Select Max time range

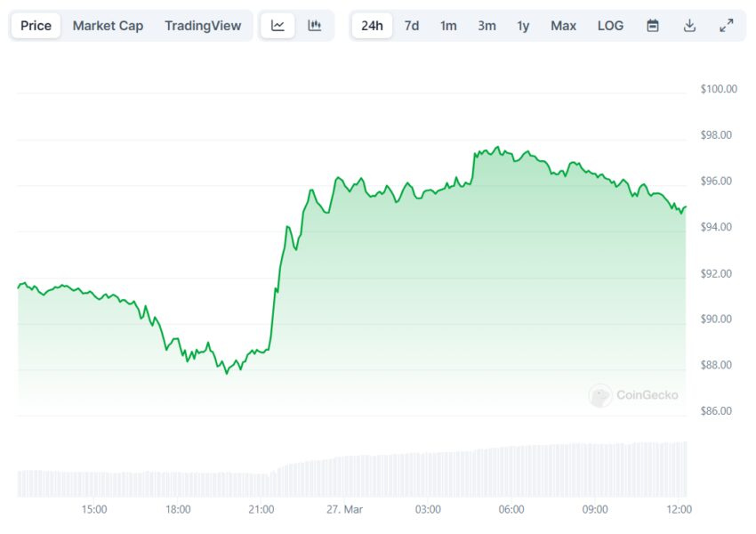coord(563,26)
